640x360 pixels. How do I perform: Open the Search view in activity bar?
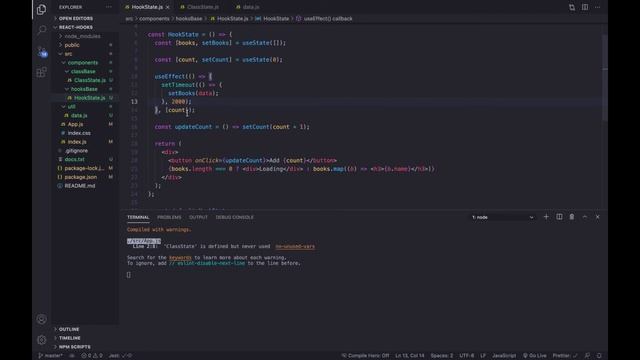[41, 30]
